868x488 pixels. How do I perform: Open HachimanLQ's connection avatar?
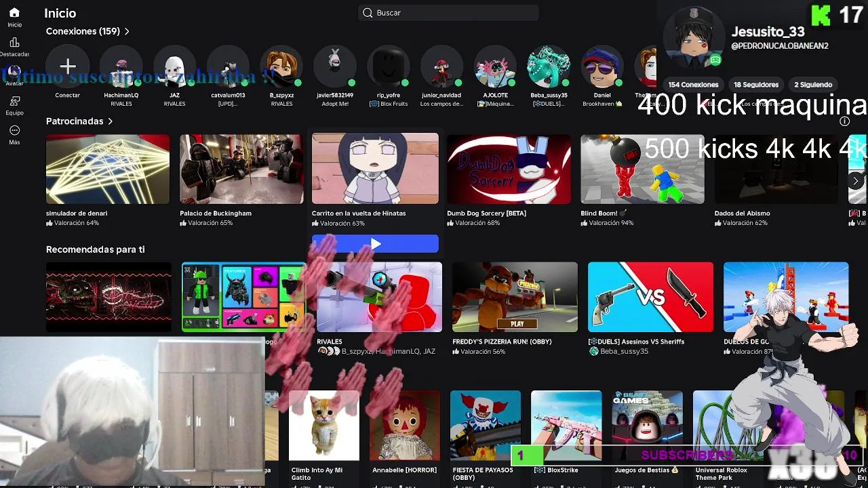coord(121,66)
